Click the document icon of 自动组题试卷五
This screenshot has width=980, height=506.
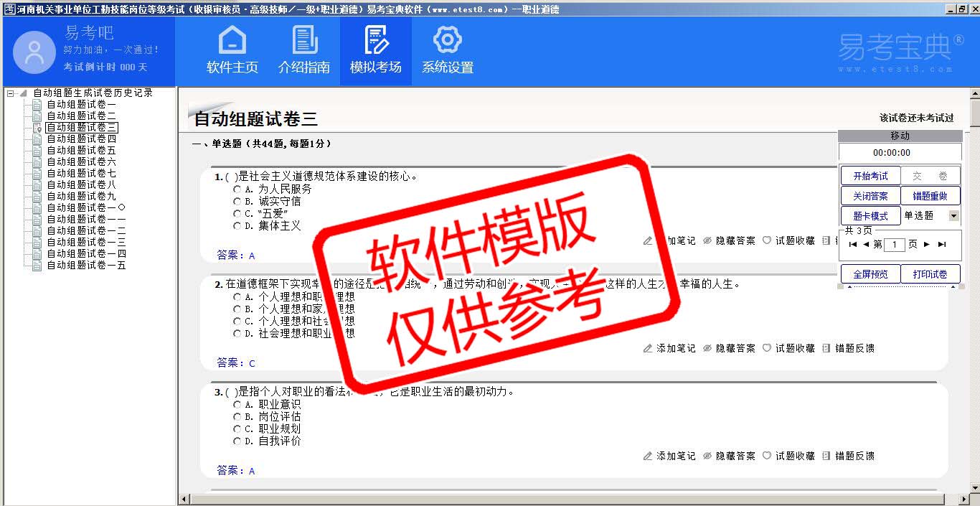[x=37, y=151]
